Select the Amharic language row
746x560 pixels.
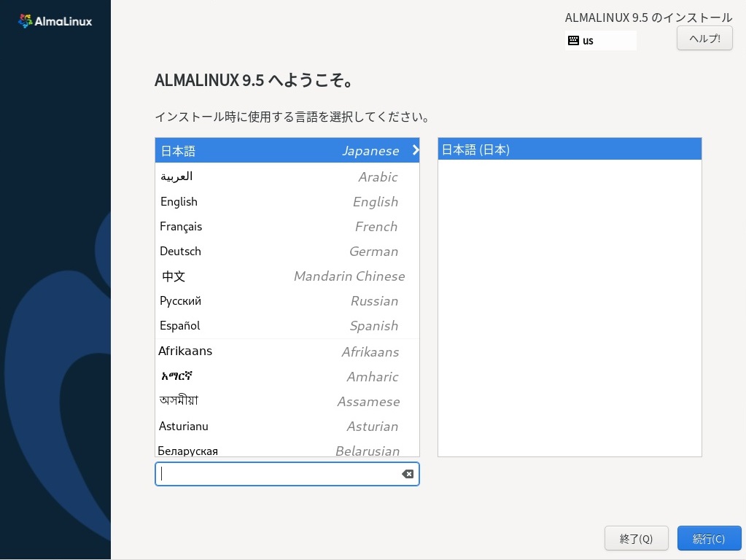(x=287, y=376)
